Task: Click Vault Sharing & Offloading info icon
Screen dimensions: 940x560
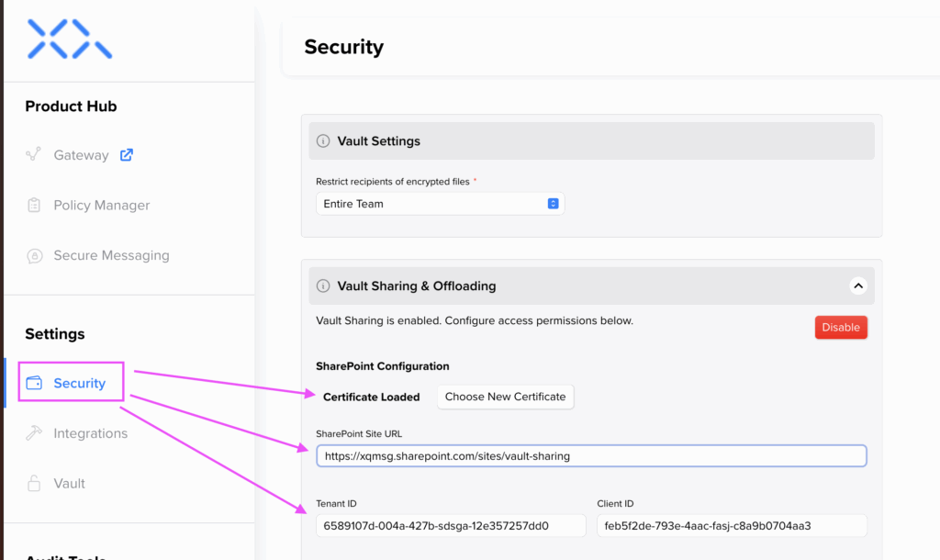Action: pos(323,286)
